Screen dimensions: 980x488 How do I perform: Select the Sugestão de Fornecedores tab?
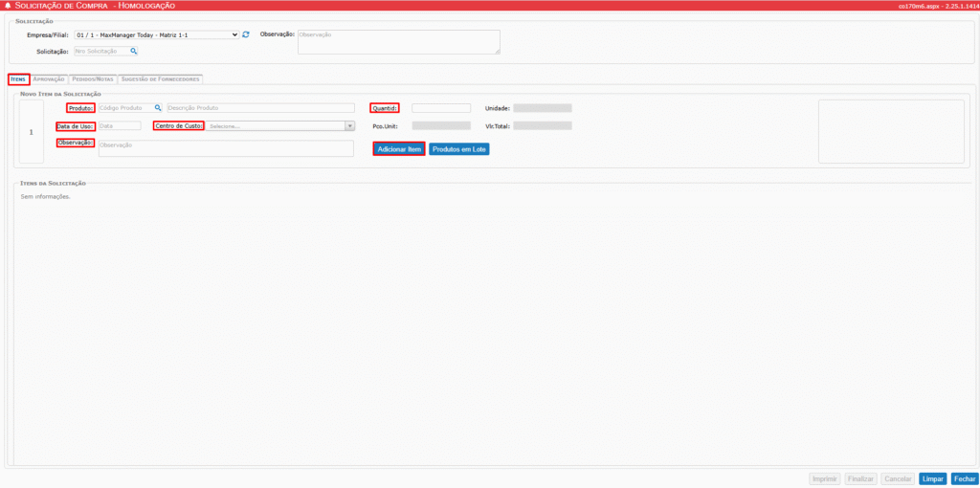[x=160, y=79]
